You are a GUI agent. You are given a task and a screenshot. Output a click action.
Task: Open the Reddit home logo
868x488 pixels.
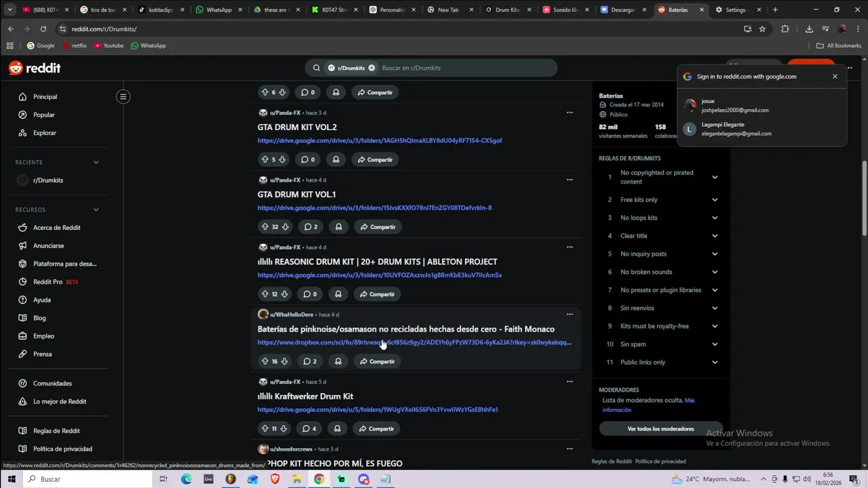click(35, 68)
